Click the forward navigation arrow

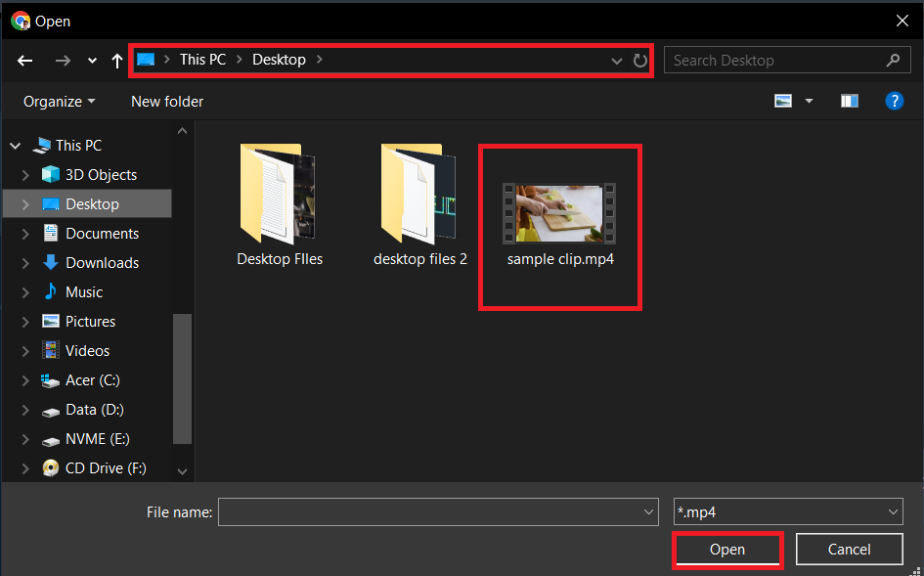pyautogui.click(x=62, y=60)
